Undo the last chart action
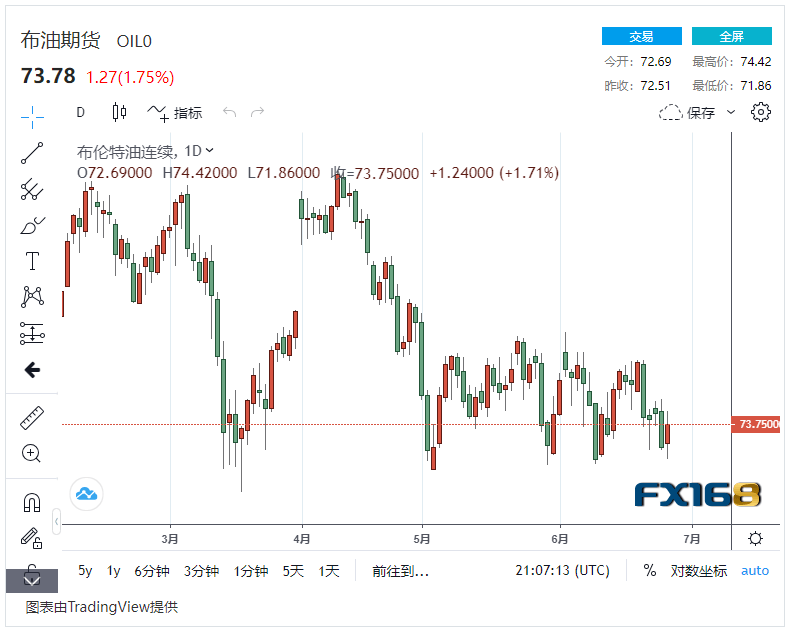This screenshot has height=630, width=791. [229, 113]
